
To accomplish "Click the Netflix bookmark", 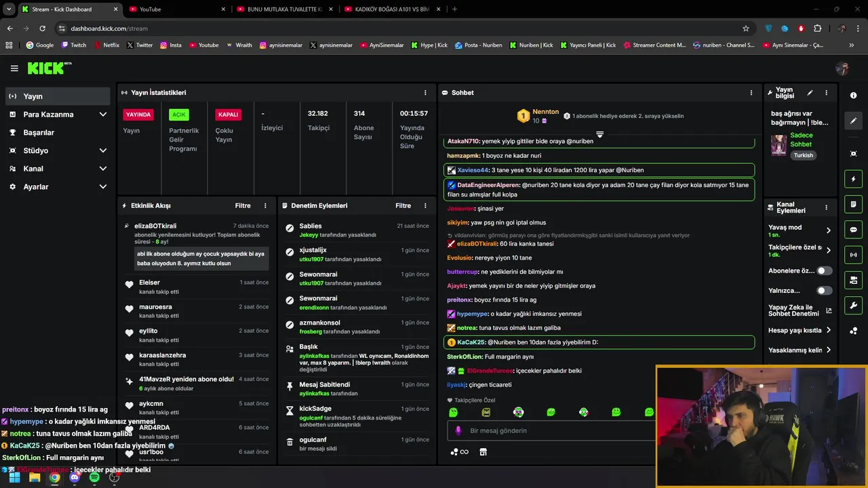I will (106, 45).
